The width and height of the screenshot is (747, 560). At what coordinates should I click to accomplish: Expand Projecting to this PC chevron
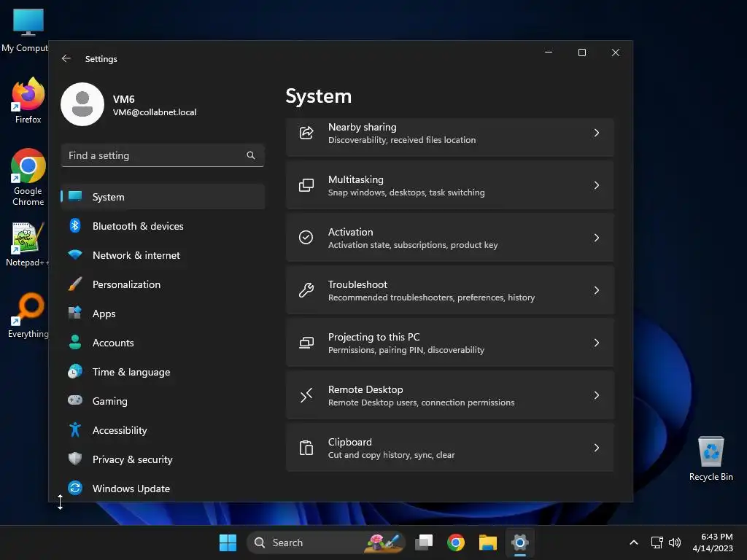click(x=597, y=343)
